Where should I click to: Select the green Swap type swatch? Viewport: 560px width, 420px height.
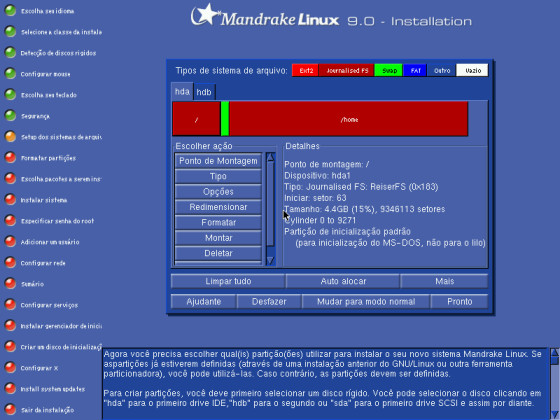[389, 70]
